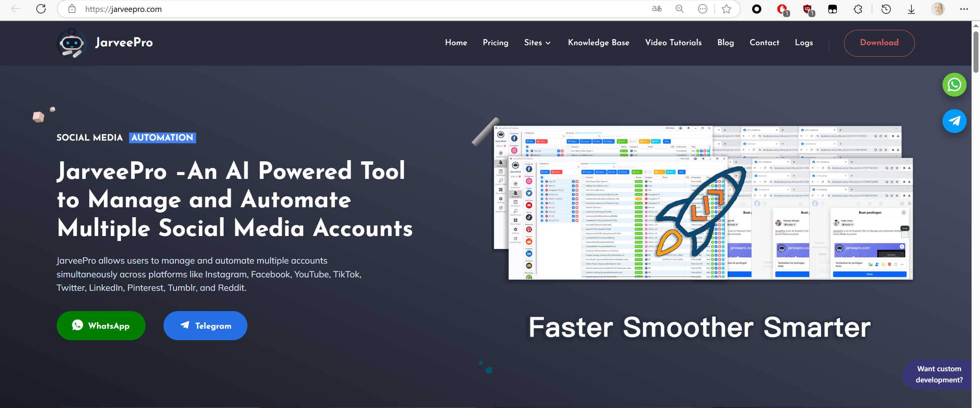This screenshot has height=408, width=980.
Task: Open the user profile avatar
Action: pos(938,9)
